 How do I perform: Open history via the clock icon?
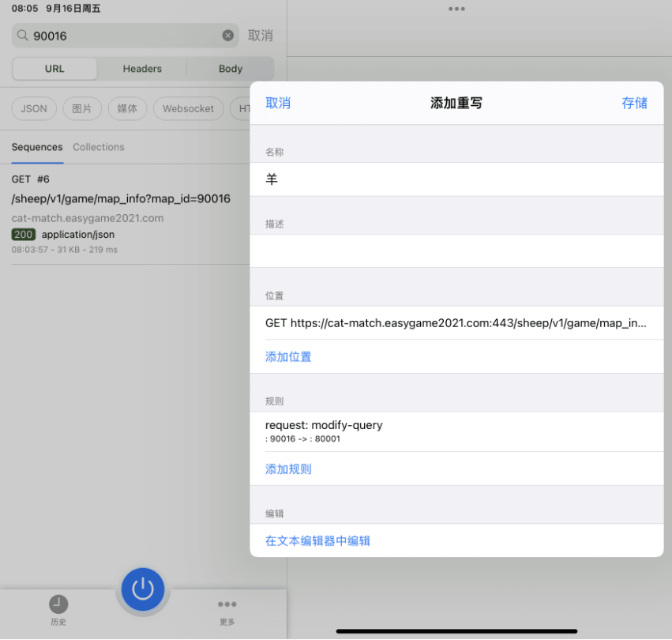pos(58,610)
